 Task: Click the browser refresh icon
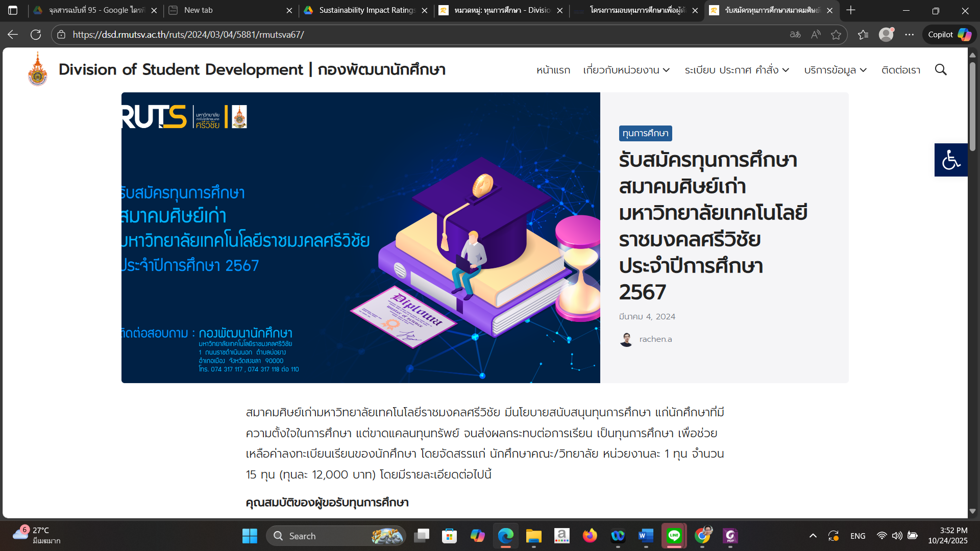coord(36,35)
